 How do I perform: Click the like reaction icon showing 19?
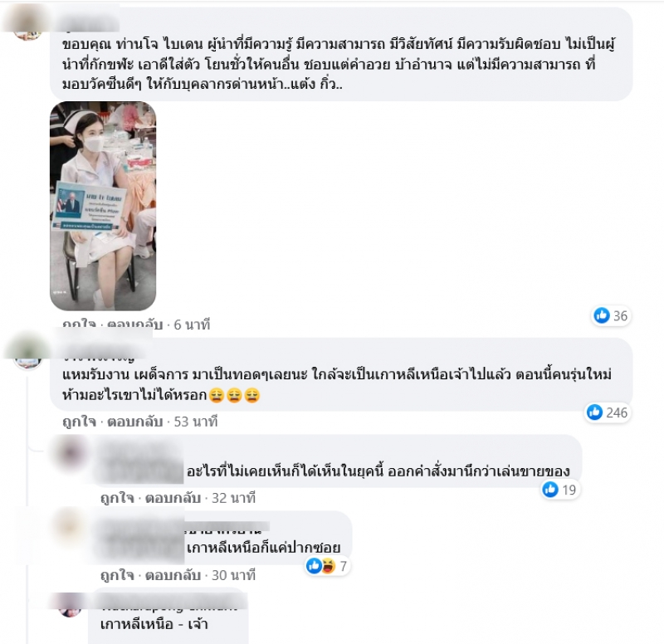point(550,490)
